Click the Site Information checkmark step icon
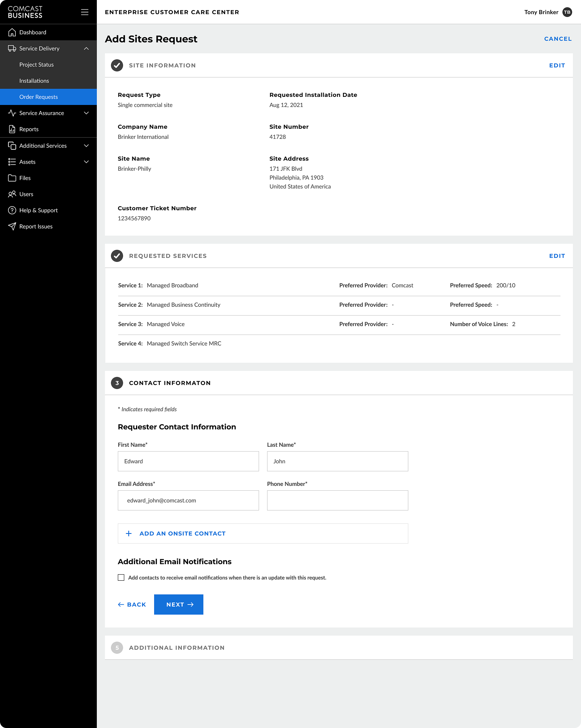This screenshot has width=581, height=728. tap(117, 65)
